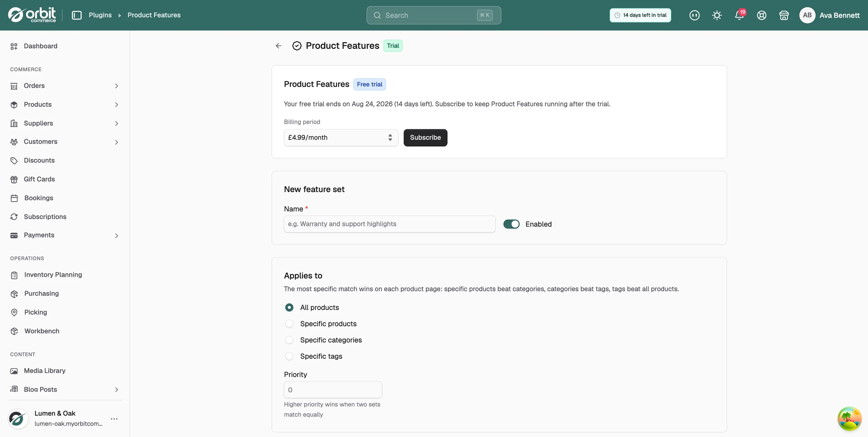Image resolution: width=868 pixels, height=437 pixels.
Task: Focus the feature set Name field
Action: coord(390,224)
